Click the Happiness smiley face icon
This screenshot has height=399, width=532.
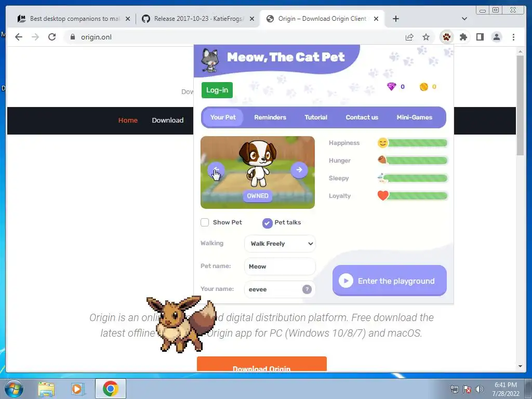pyautogui.click(x=383, y=143)
